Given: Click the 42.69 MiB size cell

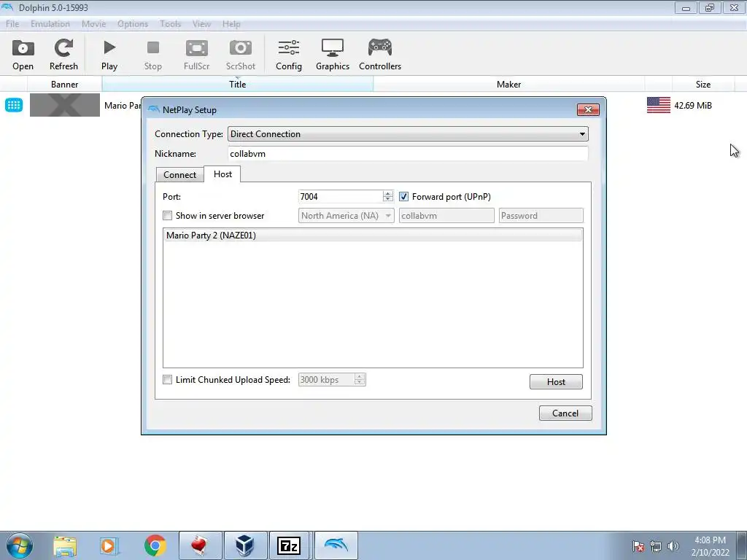Looking at the screenshot, I should tap(693, 105).
